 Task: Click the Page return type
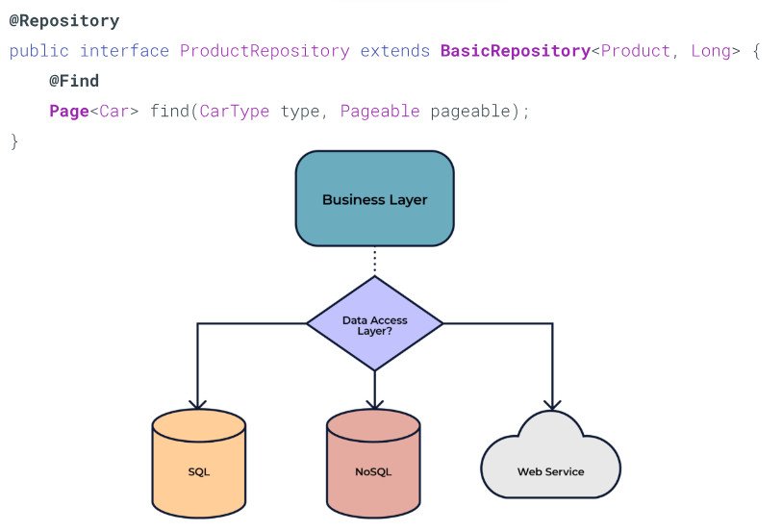click(x=69, y=111)
